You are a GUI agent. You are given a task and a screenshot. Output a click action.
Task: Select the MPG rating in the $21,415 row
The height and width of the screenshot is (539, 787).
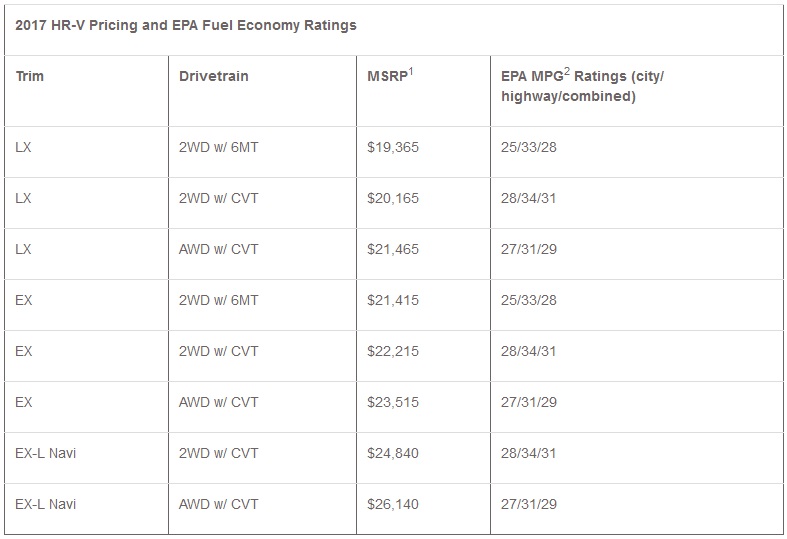(529, 300)
